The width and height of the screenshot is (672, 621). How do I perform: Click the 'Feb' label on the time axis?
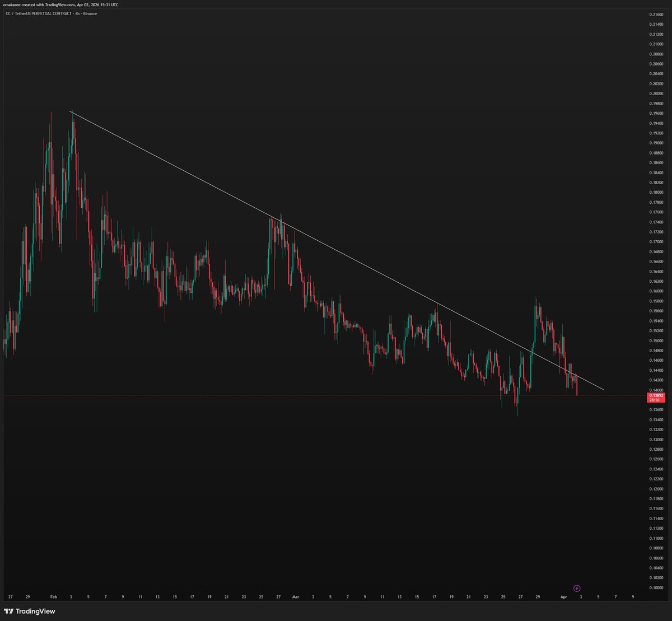pyautogui.click(x=53, y=597)
